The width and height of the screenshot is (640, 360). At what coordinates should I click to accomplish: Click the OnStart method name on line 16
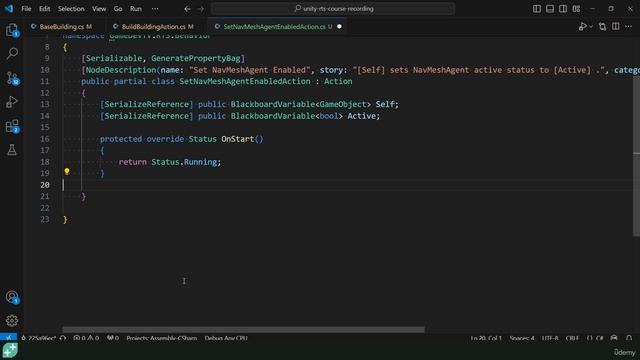click(x=238, y=139)
